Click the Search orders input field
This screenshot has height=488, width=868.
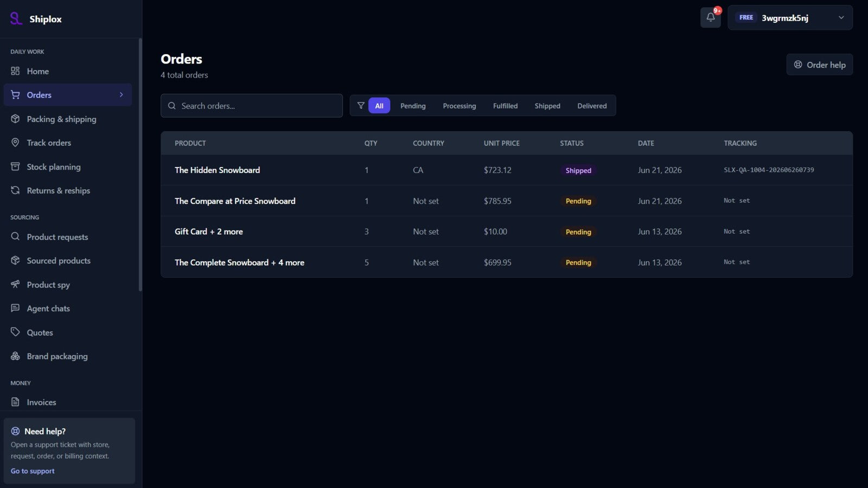point(252,106)
